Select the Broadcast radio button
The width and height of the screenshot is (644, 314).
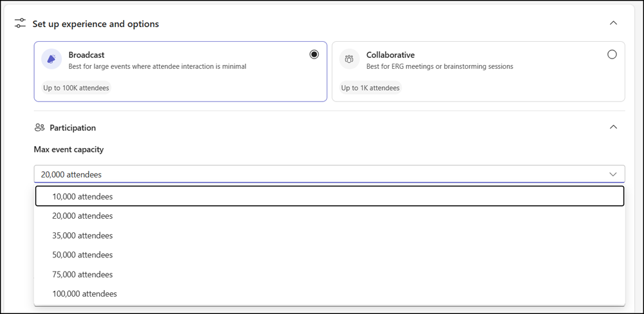314,55
